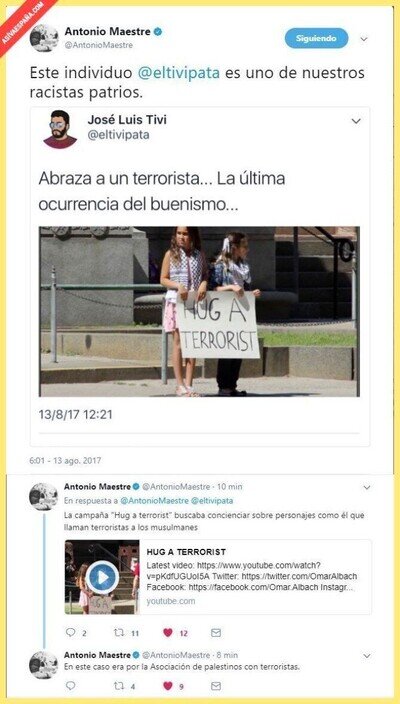Image resolution: width=400 pixels, height=704 pixels.
Task: Open the quoted tweet's Hug a Terrorist photo
Action: pyautogui.click(x=200, y=312)
